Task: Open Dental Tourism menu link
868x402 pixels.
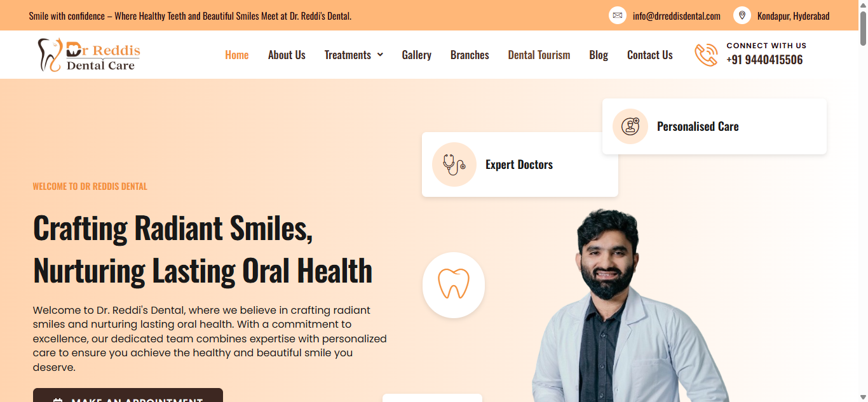Action: 539,55
